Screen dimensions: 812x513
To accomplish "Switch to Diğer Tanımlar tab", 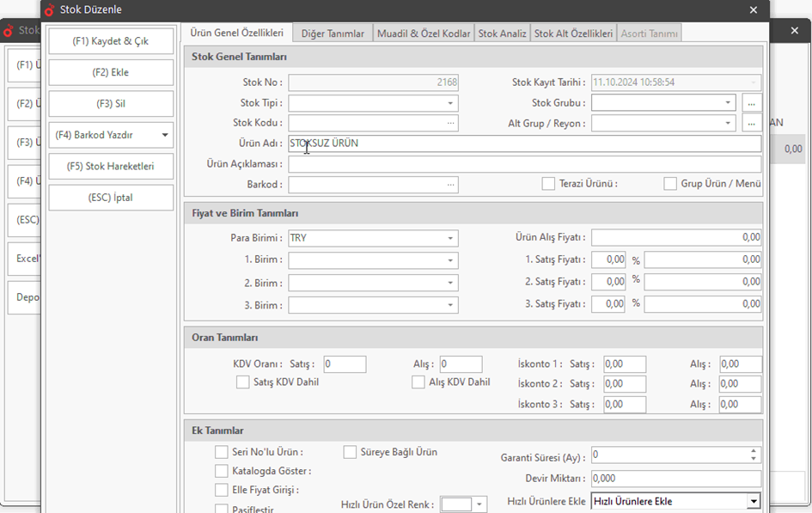I will (333, 34).
